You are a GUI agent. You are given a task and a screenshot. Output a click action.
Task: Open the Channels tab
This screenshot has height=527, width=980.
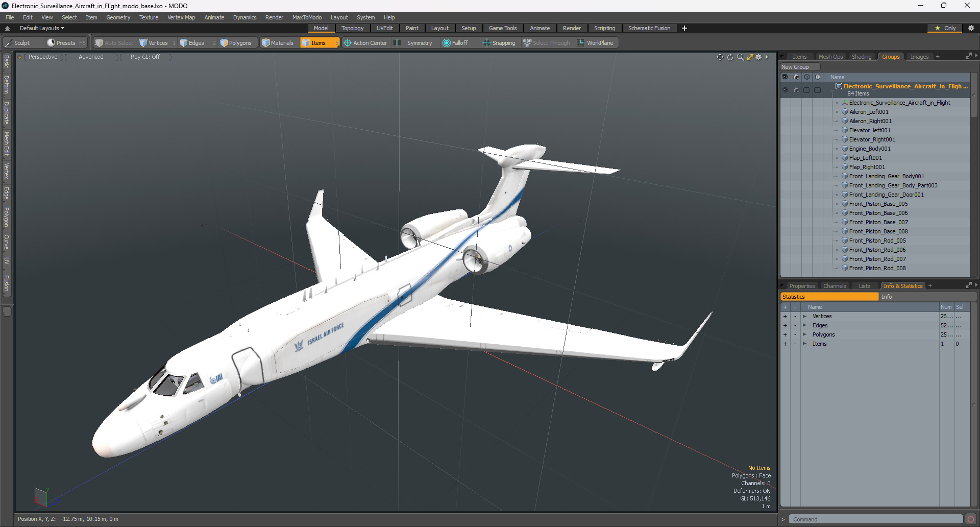click(835, 286)
